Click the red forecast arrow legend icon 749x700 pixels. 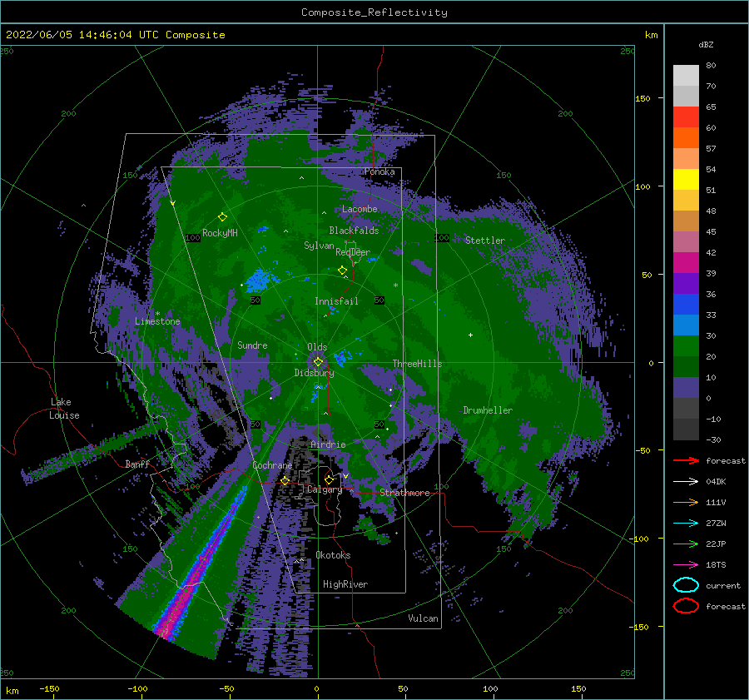click(686, 460)
